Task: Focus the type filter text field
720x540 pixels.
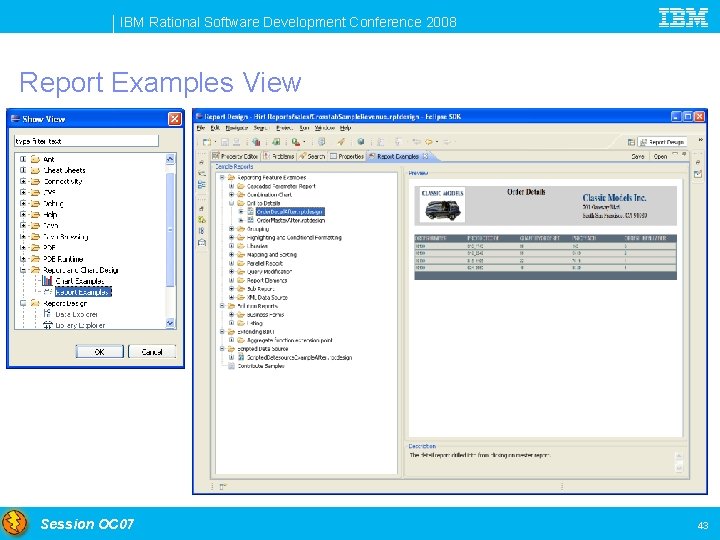Action: pos(86,141)
